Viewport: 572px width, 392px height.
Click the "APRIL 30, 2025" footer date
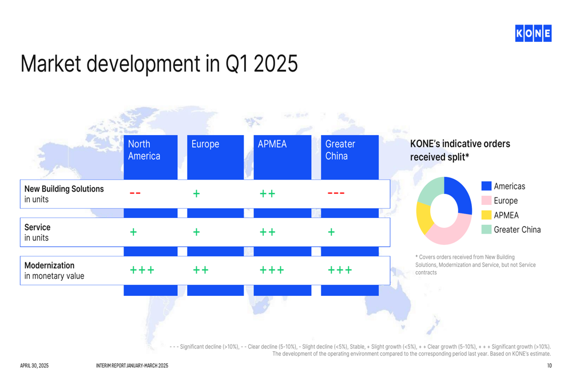[34, 365]
